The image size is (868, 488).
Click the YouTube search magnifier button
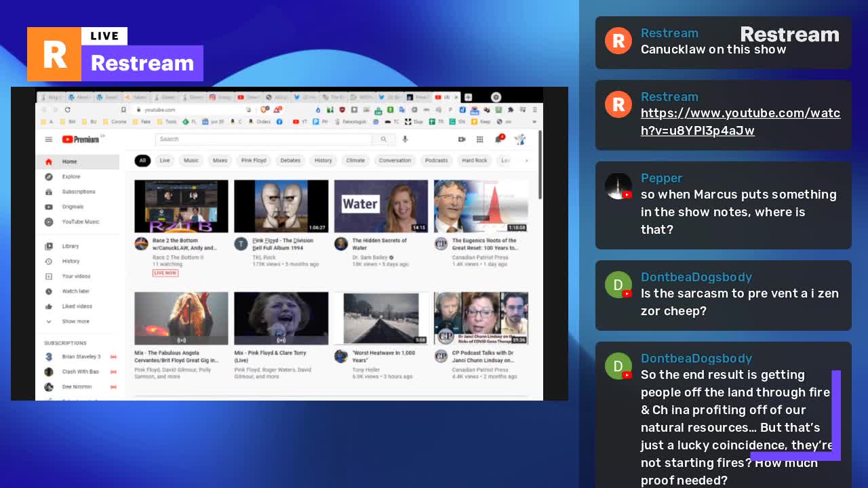coord(383,139)
